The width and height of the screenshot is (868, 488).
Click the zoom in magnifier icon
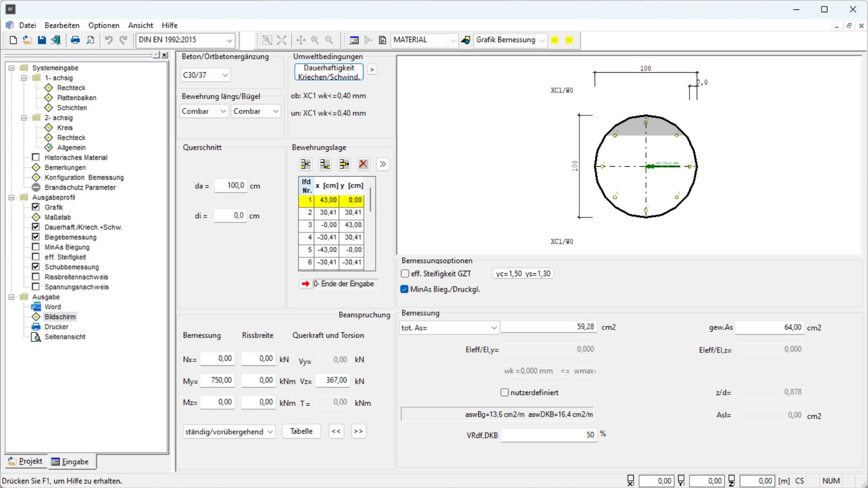point(315,40)
